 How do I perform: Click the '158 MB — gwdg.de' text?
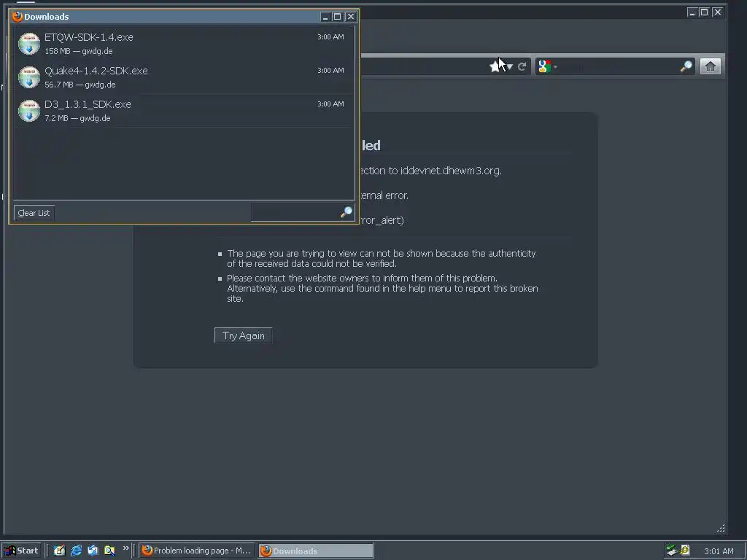tap(79, 51)
